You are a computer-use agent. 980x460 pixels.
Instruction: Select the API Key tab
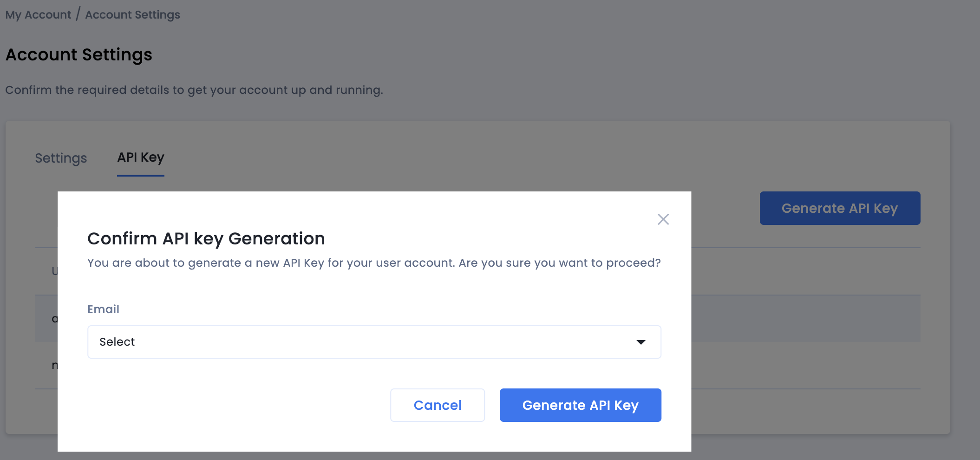[x=141, y=158]
